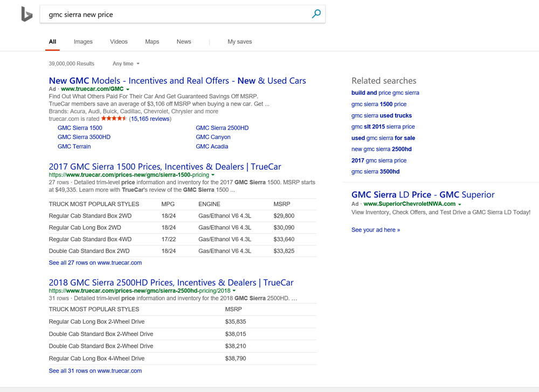539x392 pixels.
Task: Open the GMC Canyon sitelink
Action: tap(213, 137)
